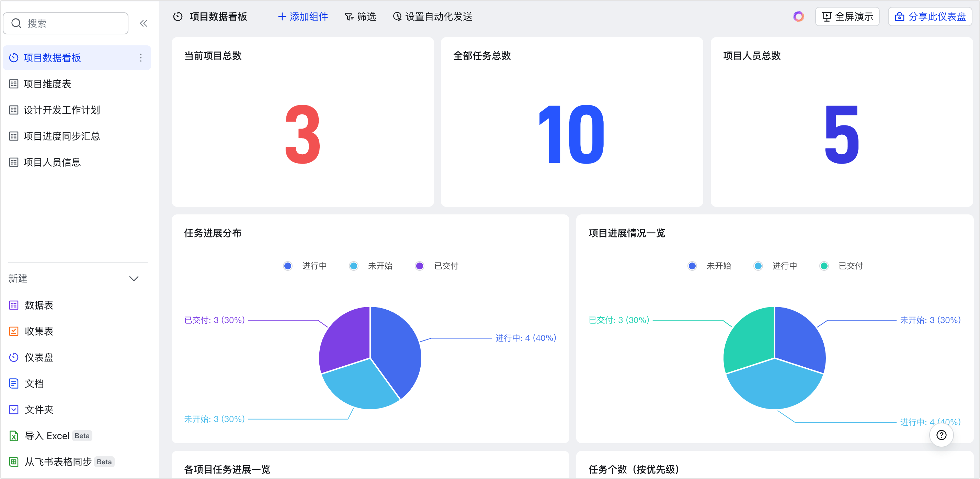Collapse the sidebar with double-chevron icon
Screen dimensions: 980x479
tap(144, 23)
